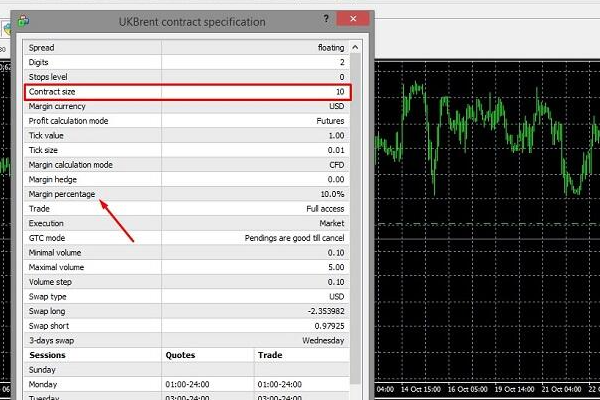Click the help question mark button
Screen dimensions: 600x400
tap(327, 20)
